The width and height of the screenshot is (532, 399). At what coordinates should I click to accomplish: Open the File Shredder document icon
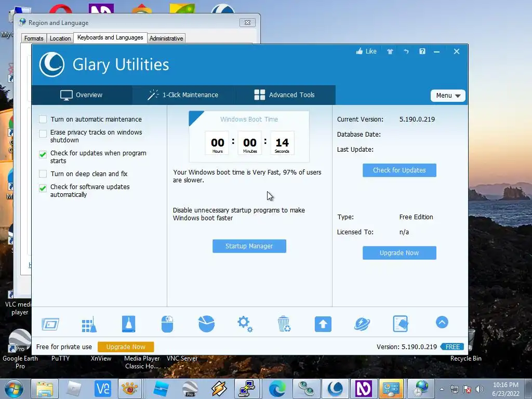401,324
